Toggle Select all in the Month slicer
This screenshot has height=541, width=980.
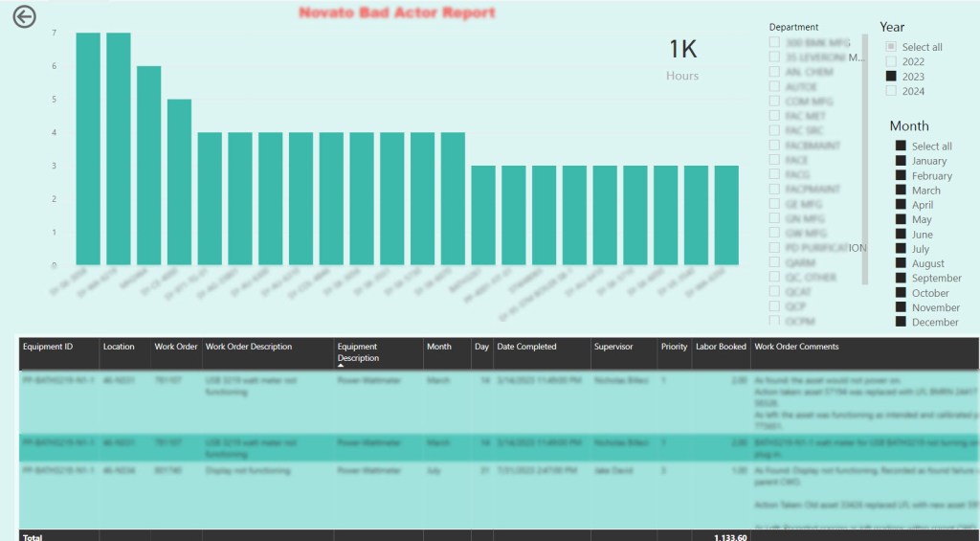901,147
